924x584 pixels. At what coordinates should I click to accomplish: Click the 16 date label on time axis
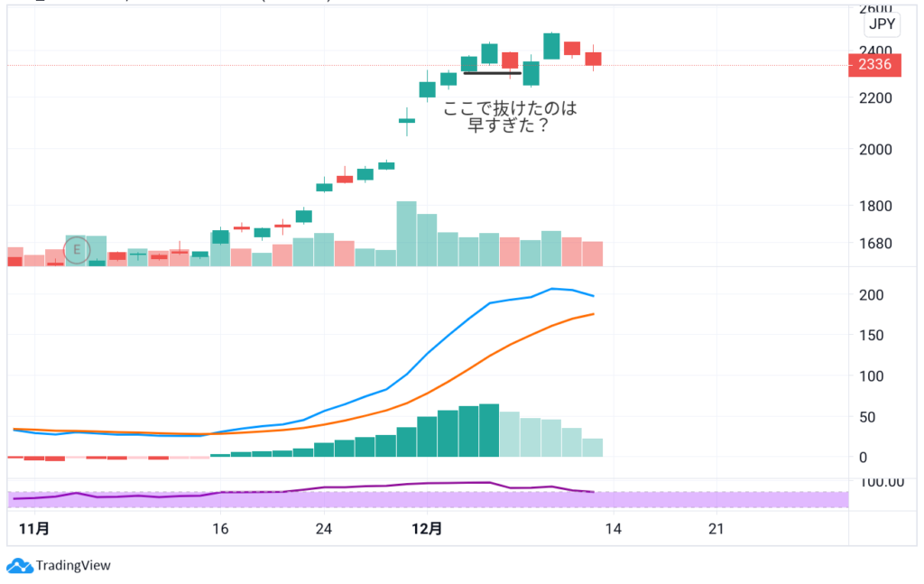(x=219, y=529)
